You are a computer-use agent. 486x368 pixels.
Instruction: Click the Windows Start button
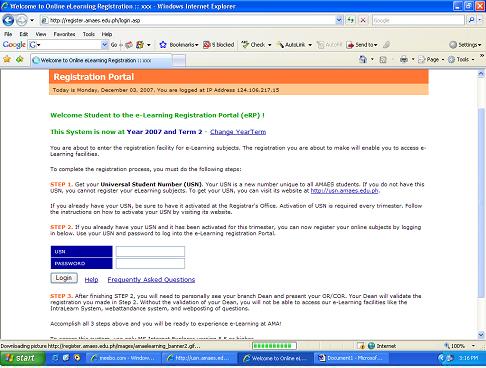click(x=22, y=358)
